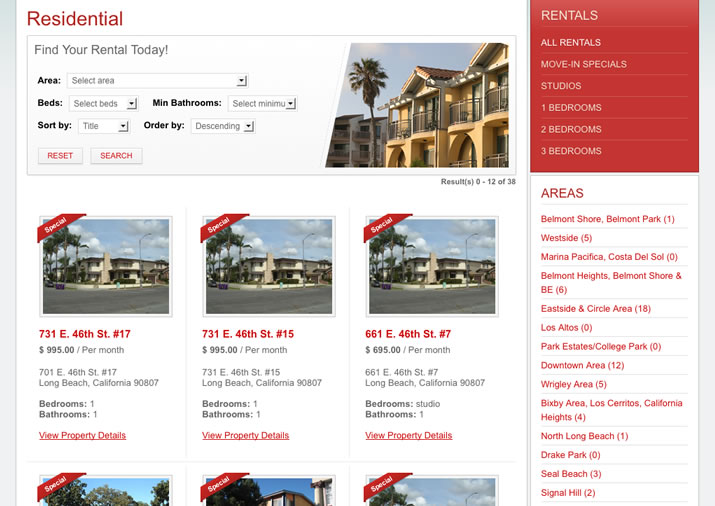Select STUDIOS in Rentals menu
The image size is (715, 506).
561,86
